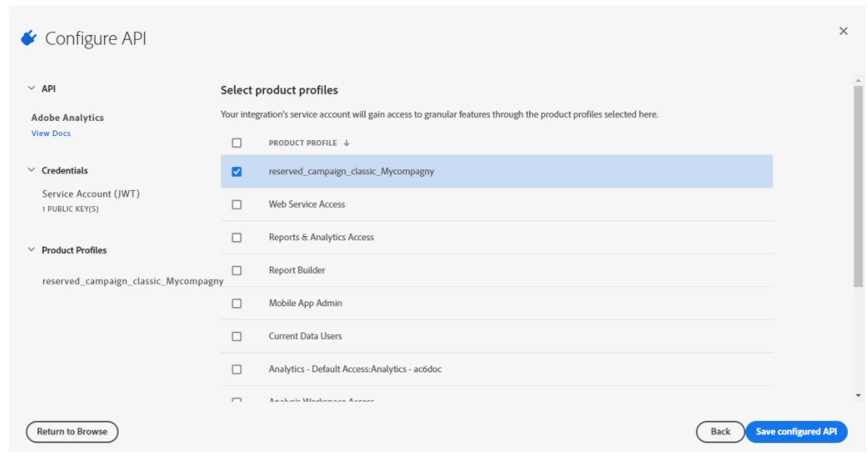
Task: Toggle the select-all product profiles checkbox
Action: [236, 143]
